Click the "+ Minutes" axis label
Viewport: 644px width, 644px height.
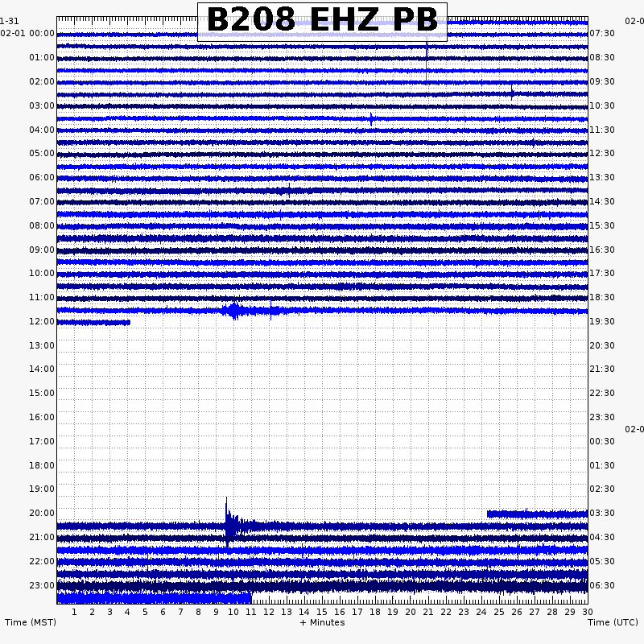[323, 622]
